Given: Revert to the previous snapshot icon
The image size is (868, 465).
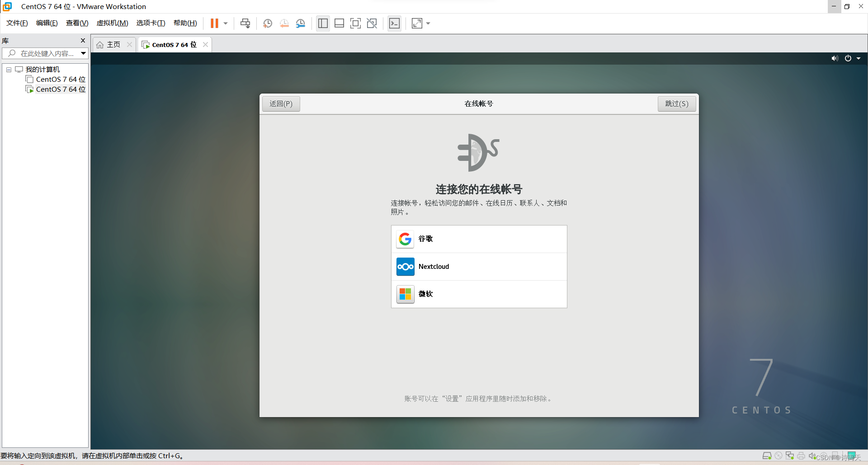Looking at the screenshot, I should click(284, 23).
